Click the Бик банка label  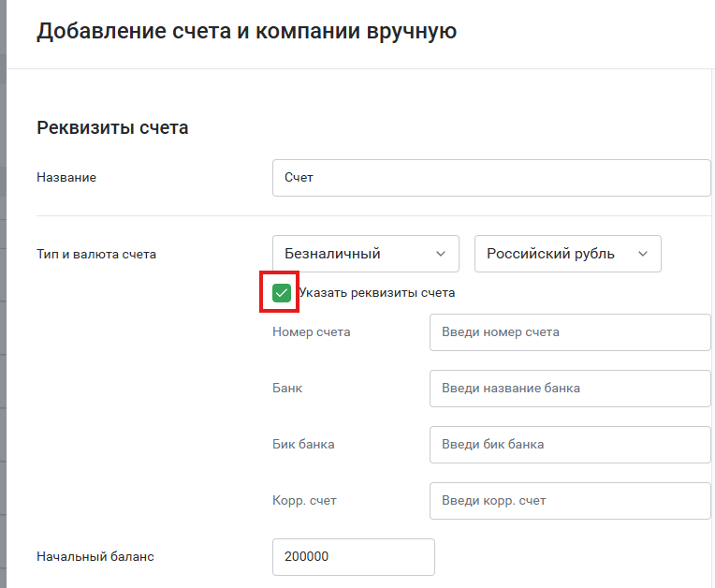coord(303,445)
